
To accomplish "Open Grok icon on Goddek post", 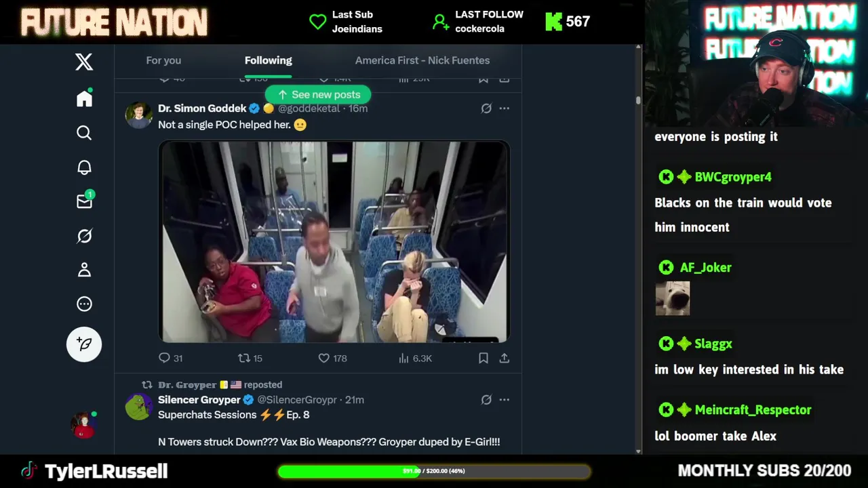I will [486, 108].
